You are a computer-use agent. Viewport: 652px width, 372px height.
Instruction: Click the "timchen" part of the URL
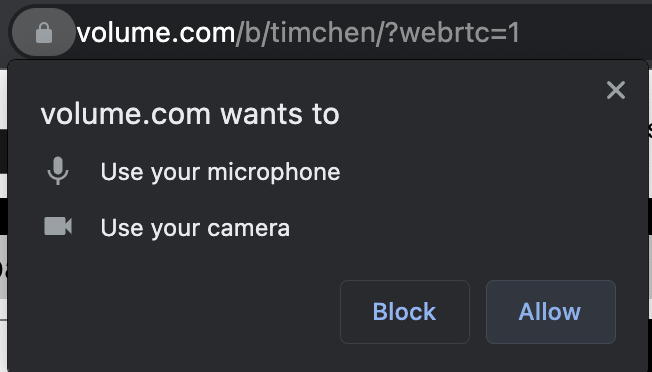tap(323, 33)
